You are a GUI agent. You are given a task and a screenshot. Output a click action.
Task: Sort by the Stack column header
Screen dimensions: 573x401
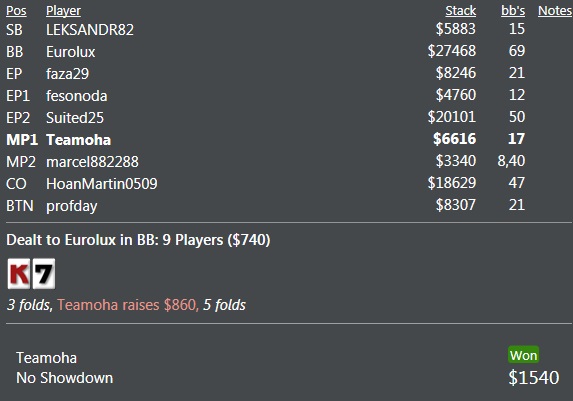pyautogui.click(x=460, y=11)
